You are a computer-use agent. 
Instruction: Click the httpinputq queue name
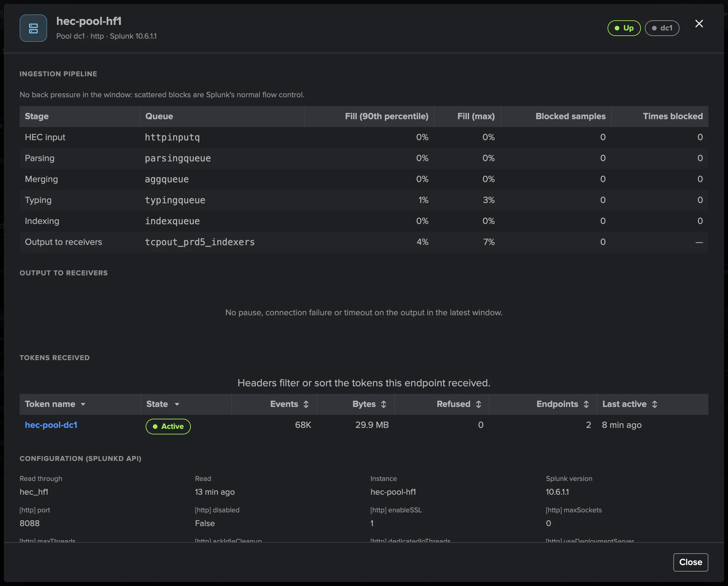click(172, 137)
